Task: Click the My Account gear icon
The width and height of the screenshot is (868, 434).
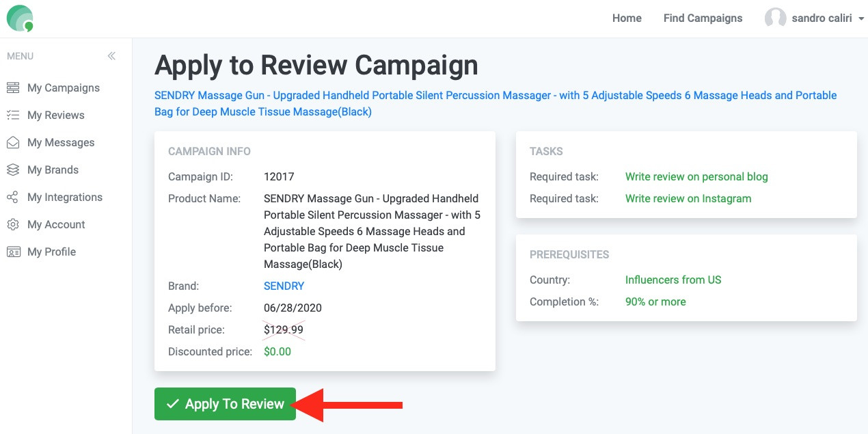Action: [x=13, y=224]
